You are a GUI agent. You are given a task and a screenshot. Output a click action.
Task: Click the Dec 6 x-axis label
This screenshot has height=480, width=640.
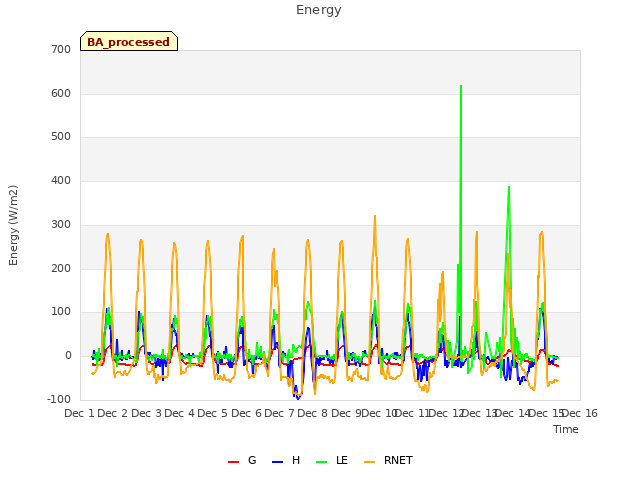tap(246, 413)
